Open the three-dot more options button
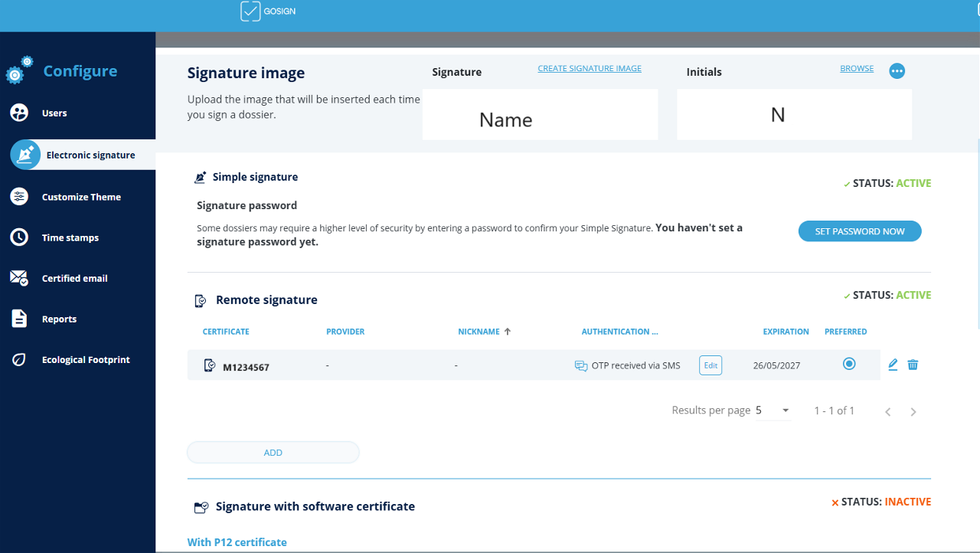The width and height of the screenshot is (980, 553). coord(897,71)
